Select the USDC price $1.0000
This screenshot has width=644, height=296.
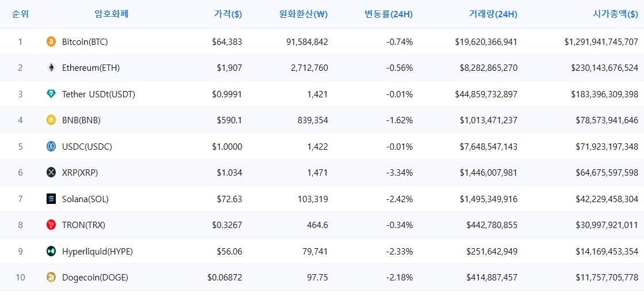point(227,146)
